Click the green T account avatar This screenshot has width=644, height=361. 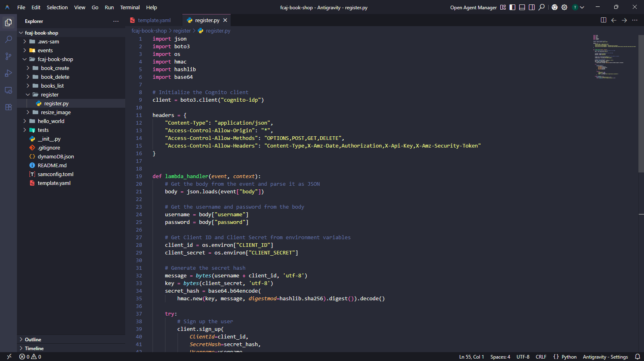coord(575,7)
